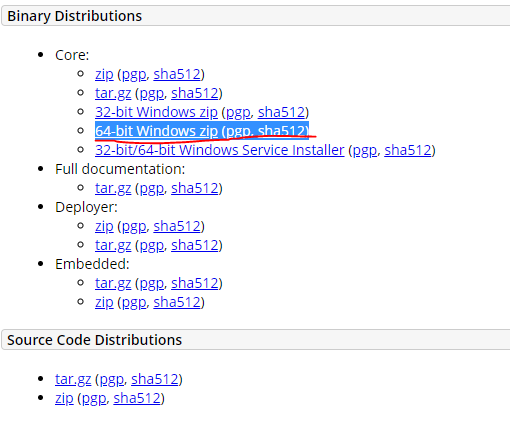Open pgp link for Deployer tar.gz
Screen dimensions: 510x435
[152, 245]
